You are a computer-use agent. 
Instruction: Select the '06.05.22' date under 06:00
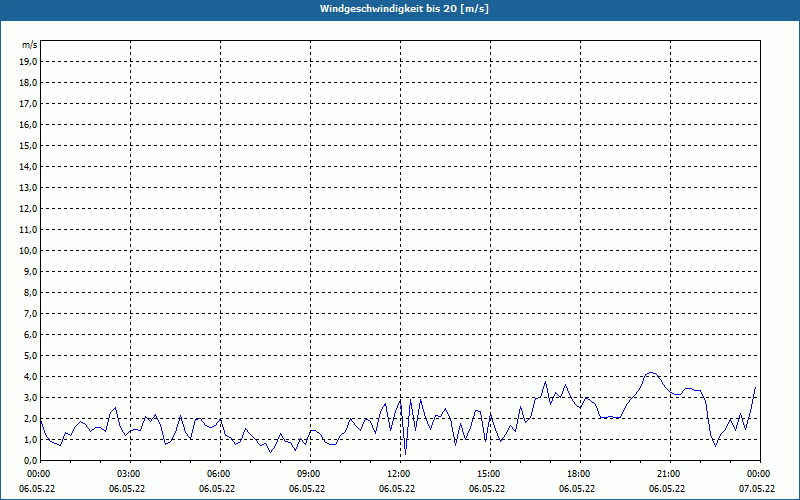(217, 488)
